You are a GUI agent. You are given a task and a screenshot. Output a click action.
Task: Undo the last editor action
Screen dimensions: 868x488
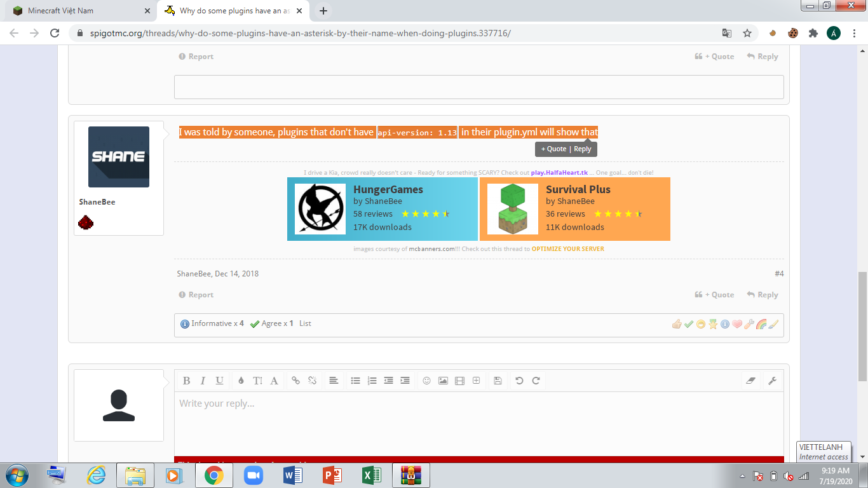click(x=519, y=381)
